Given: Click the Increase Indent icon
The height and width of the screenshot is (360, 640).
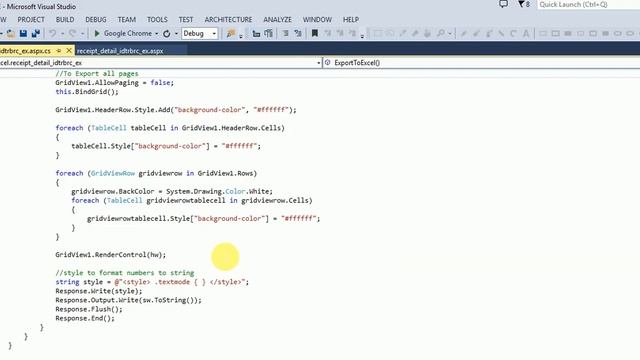Looking at the screenshot, I should (298, 33).
